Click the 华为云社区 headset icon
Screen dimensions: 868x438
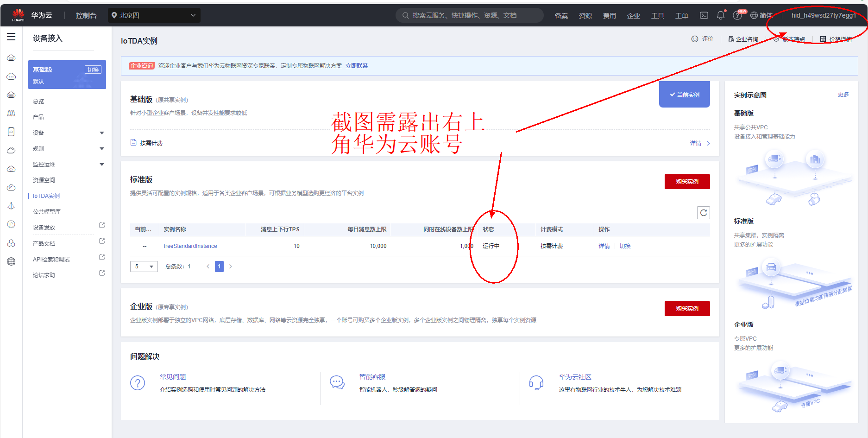536,383
